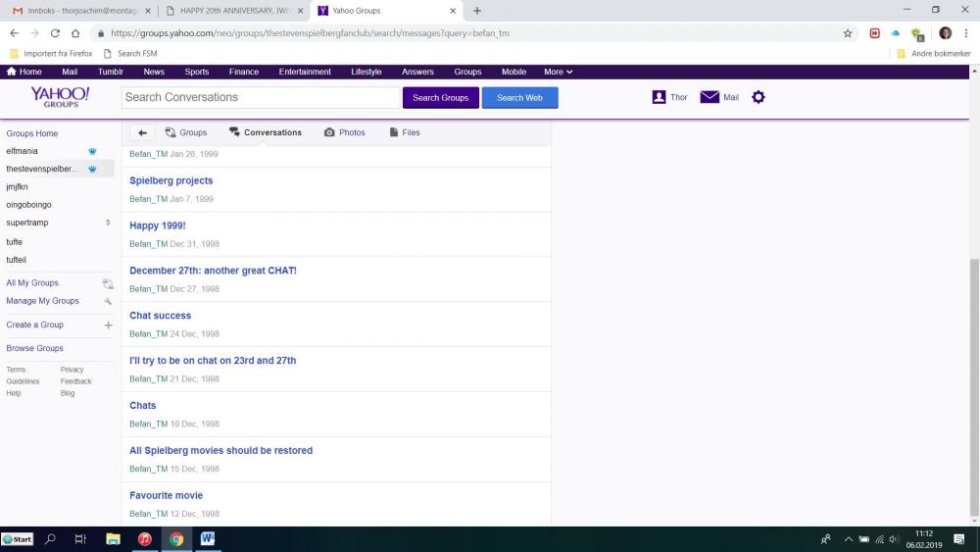980x552 pixels.
Task: Expand the More dropdown in Yahoo nav
Action: (559, 72)
